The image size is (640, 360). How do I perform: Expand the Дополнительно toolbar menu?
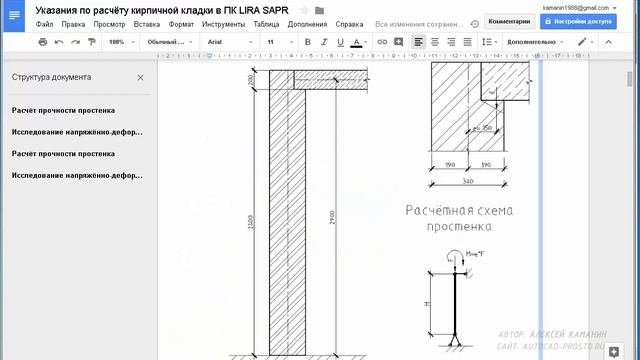click(x=535, y=42)
